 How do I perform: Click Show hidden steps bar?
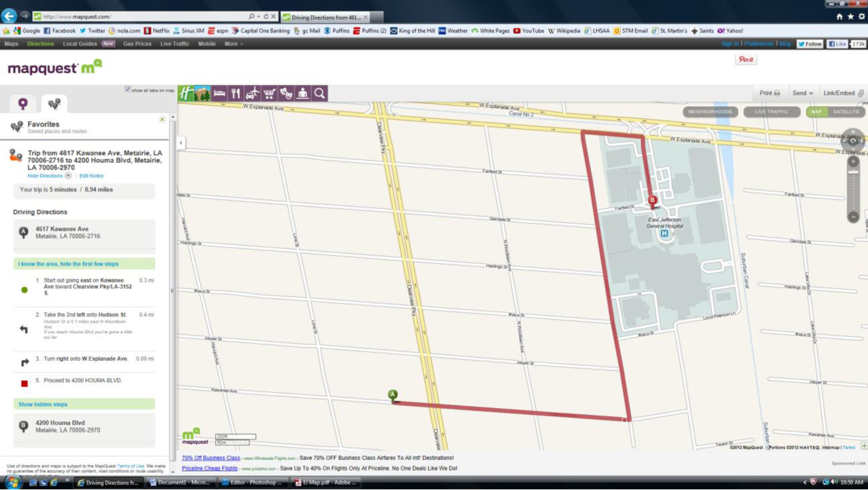(x=84, y=404)
